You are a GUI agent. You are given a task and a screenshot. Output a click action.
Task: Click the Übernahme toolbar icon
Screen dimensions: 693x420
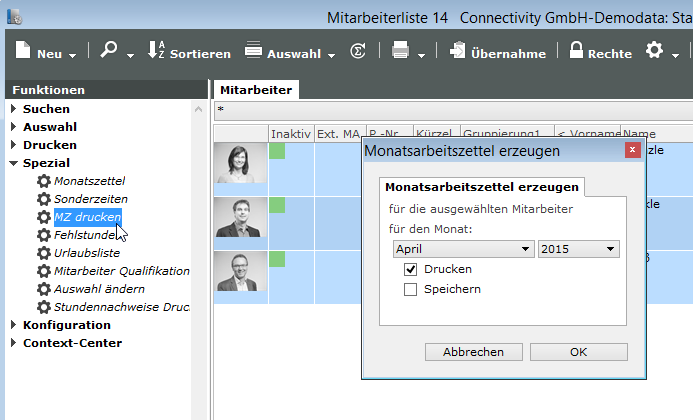pos(457,52)
